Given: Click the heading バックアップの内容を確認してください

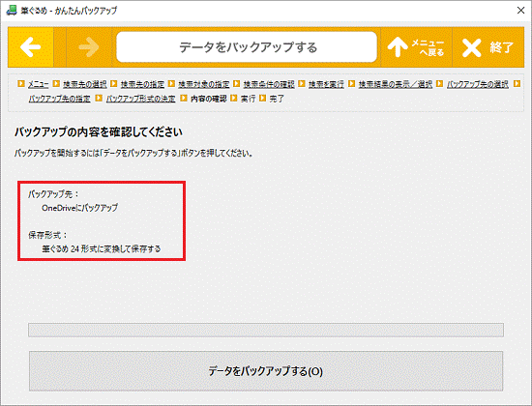Looking at the screenshot, I should (99, 131).
